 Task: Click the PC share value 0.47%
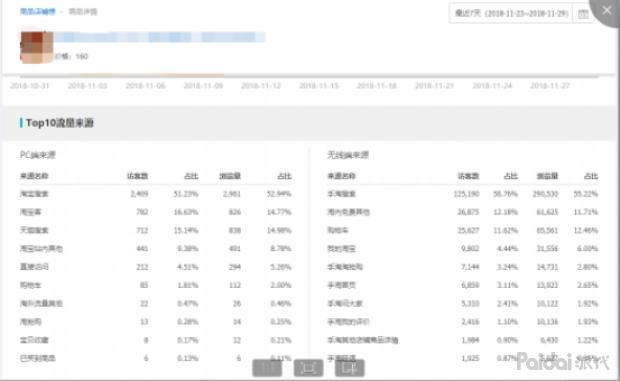click(187, 303)
